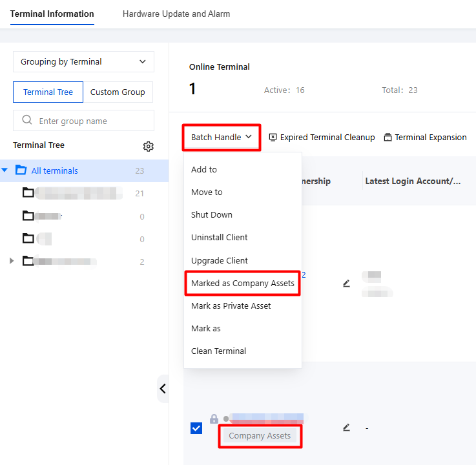The width and height of the screenshot is (476, 465).
Task: Click the search magnifier in group field
Action: [27, 120]
